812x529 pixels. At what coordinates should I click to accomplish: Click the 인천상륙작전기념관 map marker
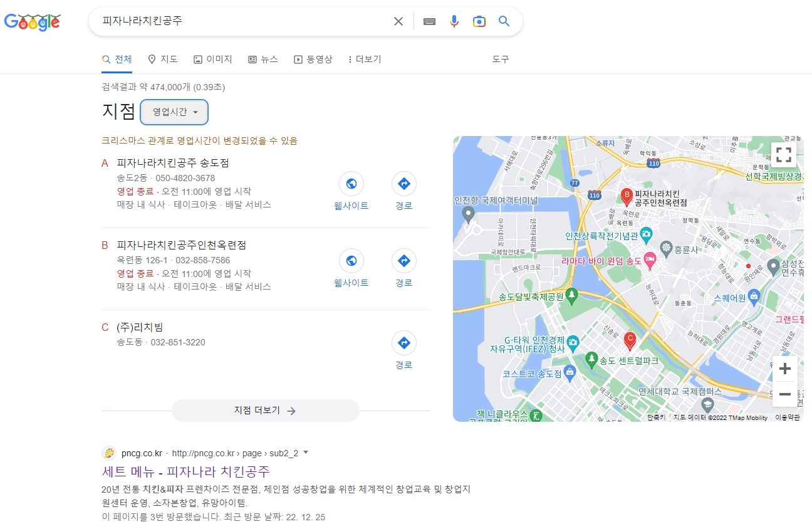(x=647, y=236)
